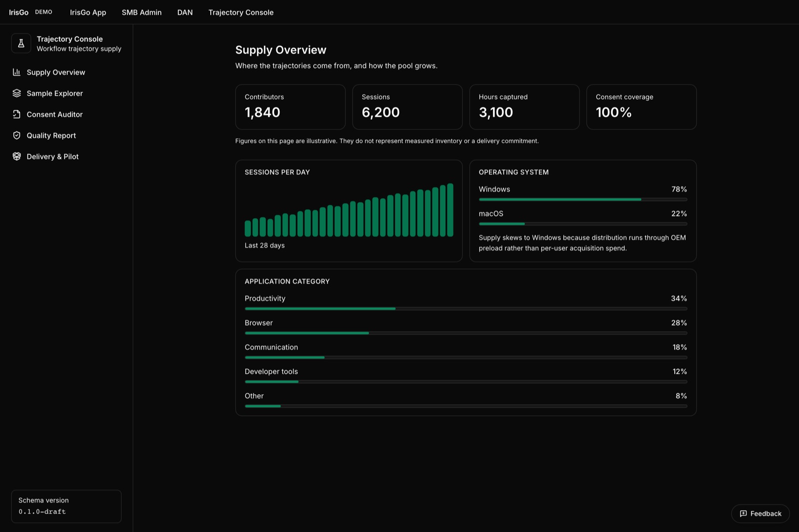Click the Browser label
Viewport: 799px width, 532px height.
click(259, 323)
